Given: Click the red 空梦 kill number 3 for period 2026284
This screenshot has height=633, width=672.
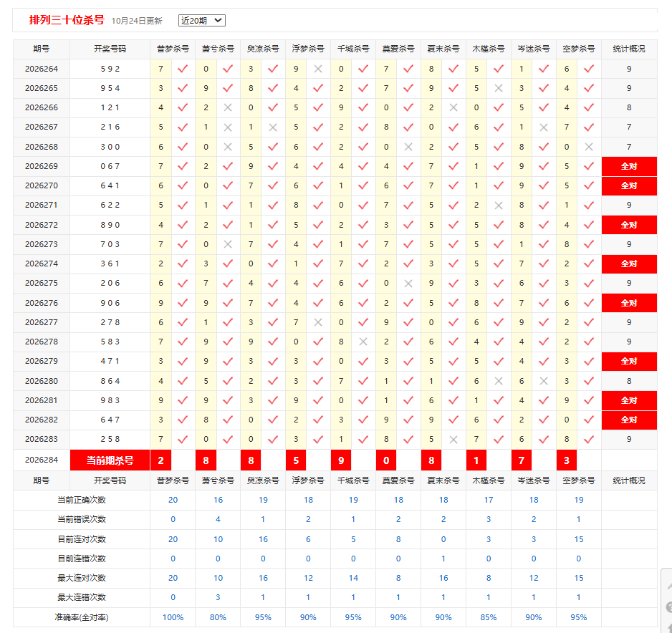Looking at the screenshot, I should [x=567, y=460].
